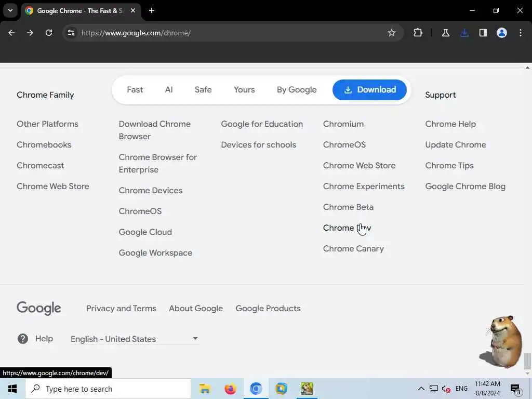Open the Chrome Canary link
The image size is (532, 399).
353,249
